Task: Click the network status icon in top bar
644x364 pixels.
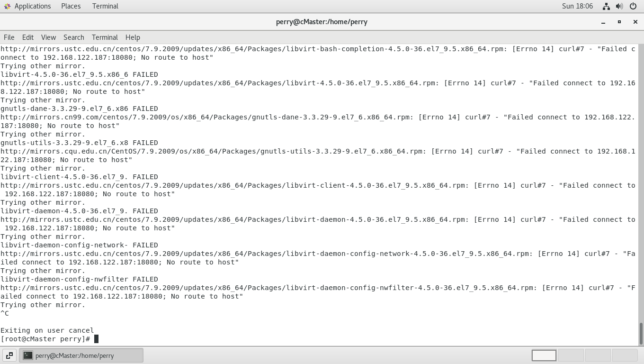Action: [607, 6]
